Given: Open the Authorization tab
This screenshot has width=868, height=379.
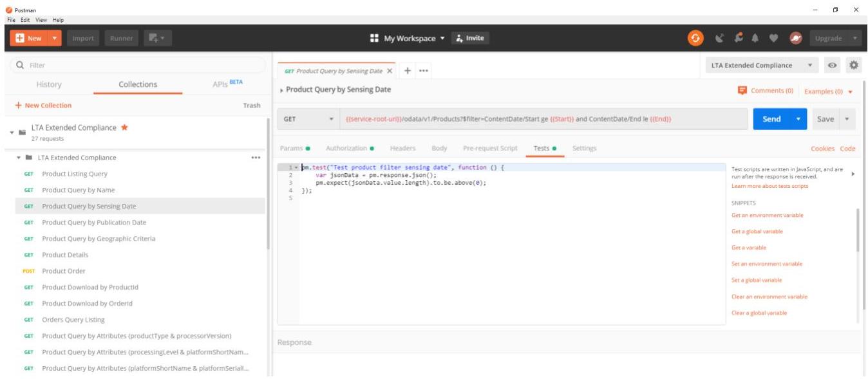Looking at the screenshot, I should [350, 148].
